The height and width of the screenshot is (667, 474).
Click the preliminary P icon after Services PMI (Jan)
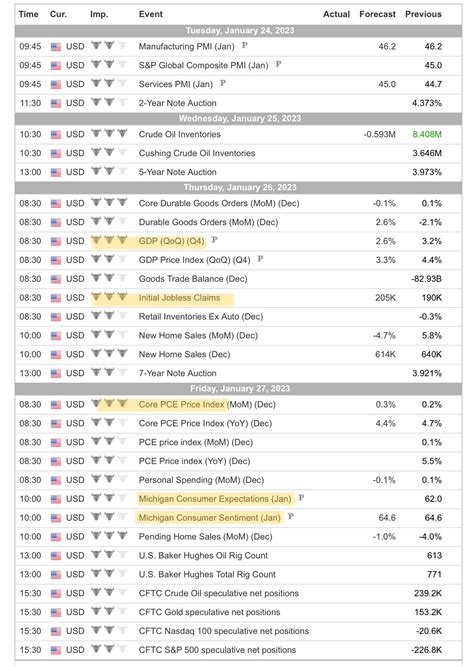coord(223,83)
